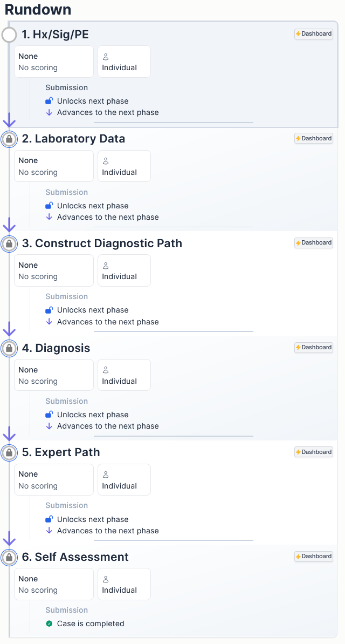The height and width of the screenshot is (644, 345).
Task: Click the green check icon by Case is completed
Action: click(49, 623)
